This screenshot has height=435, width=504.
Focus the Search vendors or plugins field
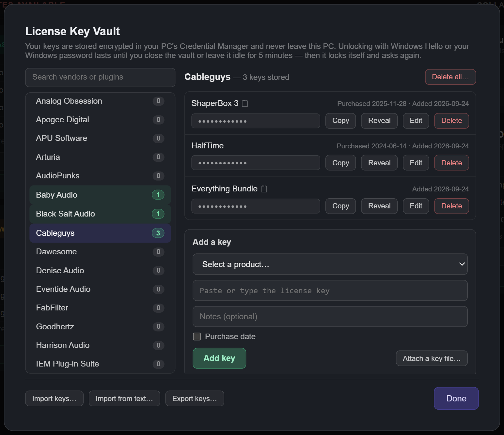100,77
